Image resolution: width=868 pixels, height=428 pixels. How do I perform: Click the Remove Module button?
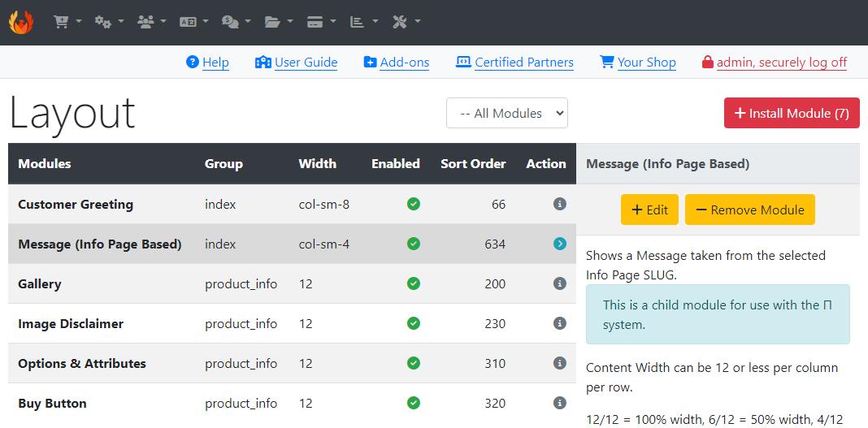point(749,210)
